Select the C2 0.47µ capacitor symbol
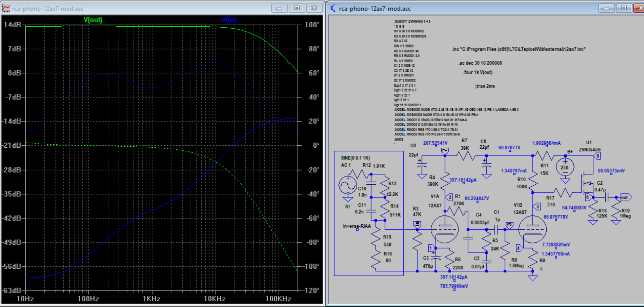 click(606, 197)
